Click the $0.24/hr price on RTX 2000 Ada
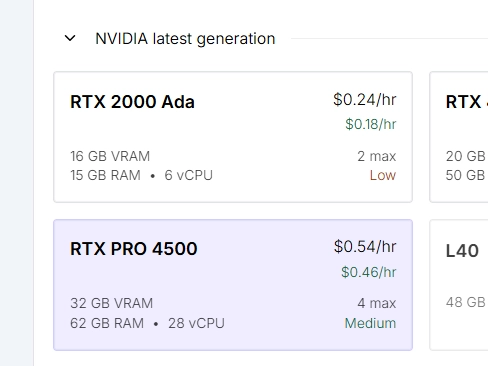This screenshot has height=366, width=488. [365, 99]
